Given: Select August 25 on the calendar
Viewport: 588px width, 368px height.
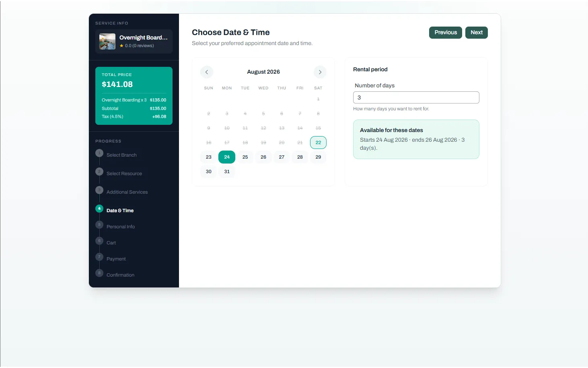Looking at the screenshot, I should click(x=245, y=157).
